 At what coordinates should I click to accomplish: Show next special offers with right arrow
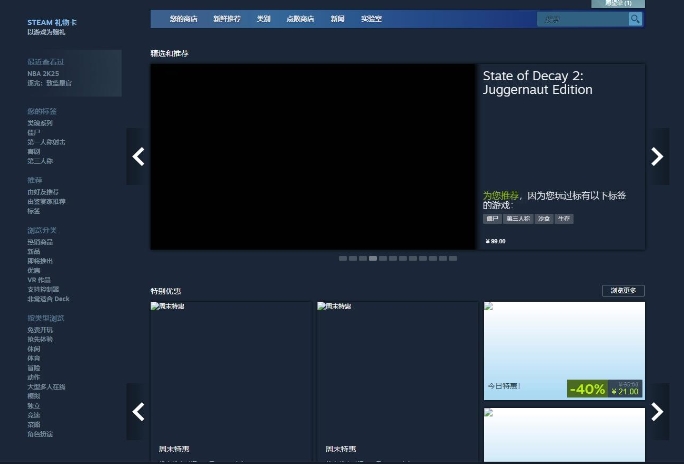coord(657,412)
